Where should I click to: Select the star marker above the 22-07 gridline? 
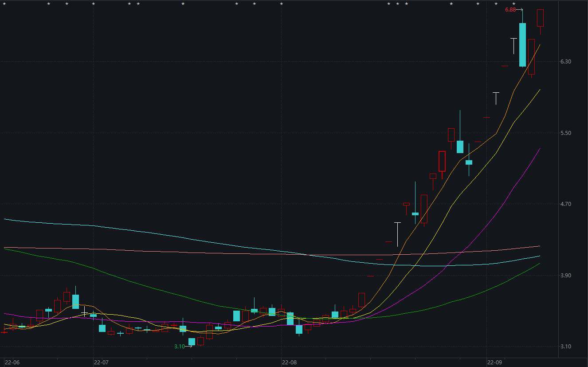click(x=93, y=4)
